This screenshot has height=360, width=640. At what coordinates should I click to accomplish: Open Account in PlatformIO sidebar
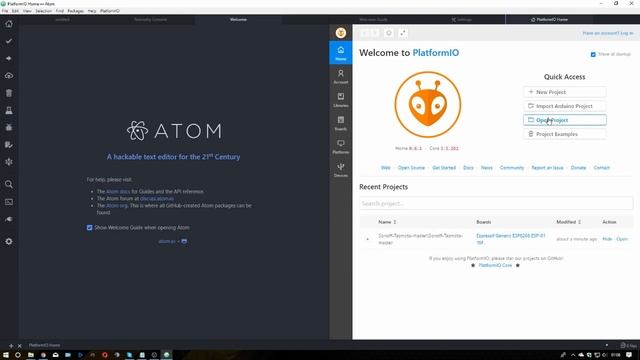tap(340, 76)
